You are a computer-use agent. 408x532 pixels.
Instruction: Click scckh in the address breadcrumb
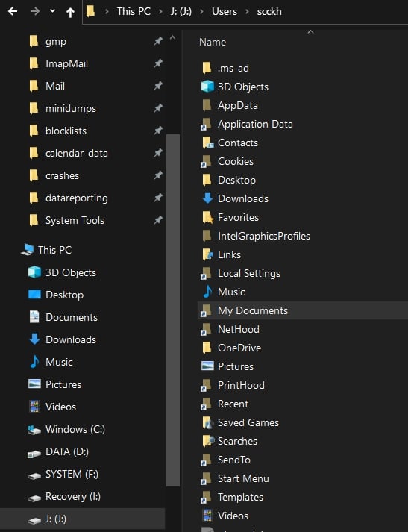click(x=269, y=11)
